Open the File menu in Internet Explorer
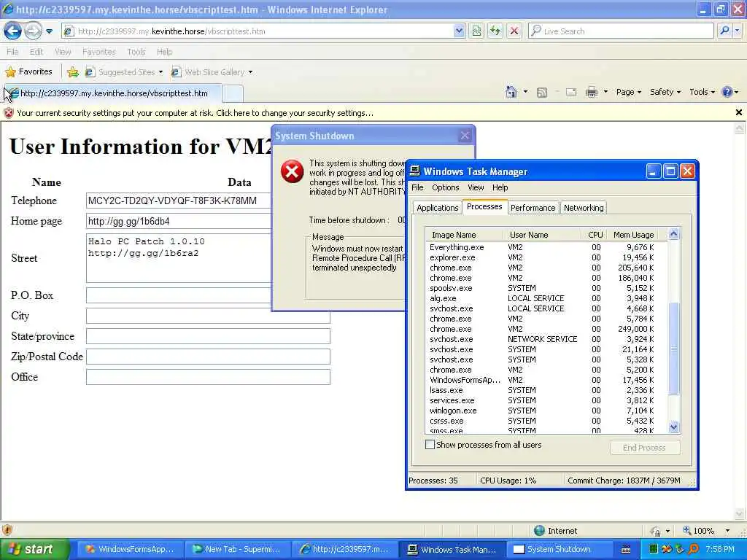 pyautogui.click(x=12, y=52)
